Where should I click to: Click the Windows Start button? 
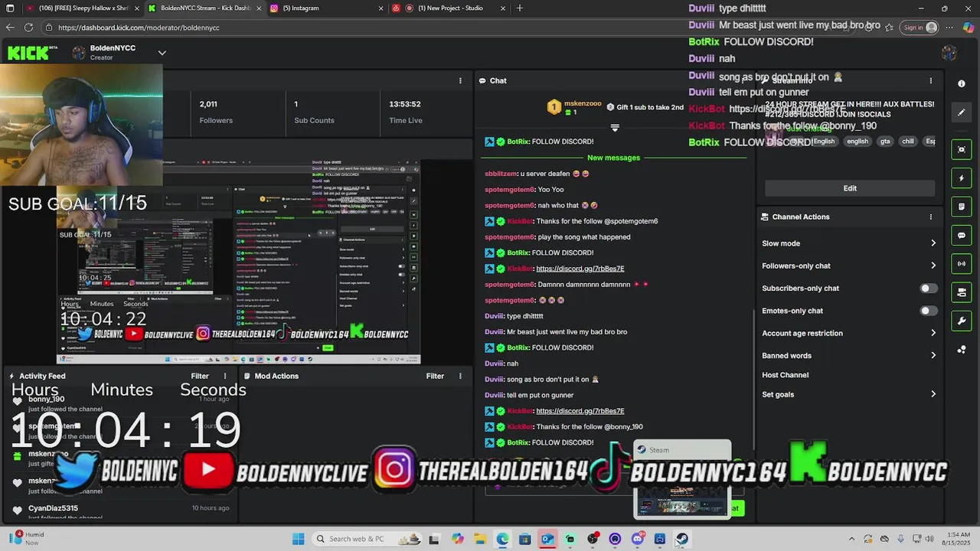pos(299,539)
